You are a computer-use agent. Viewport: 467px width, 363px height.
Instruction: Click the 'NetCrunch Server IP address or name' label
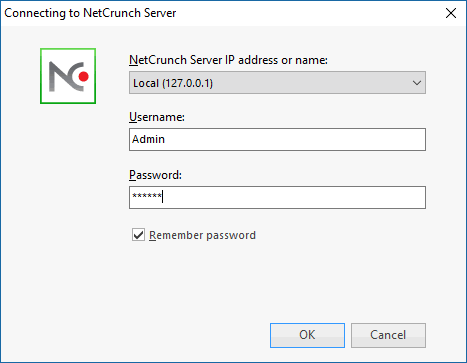228,60
